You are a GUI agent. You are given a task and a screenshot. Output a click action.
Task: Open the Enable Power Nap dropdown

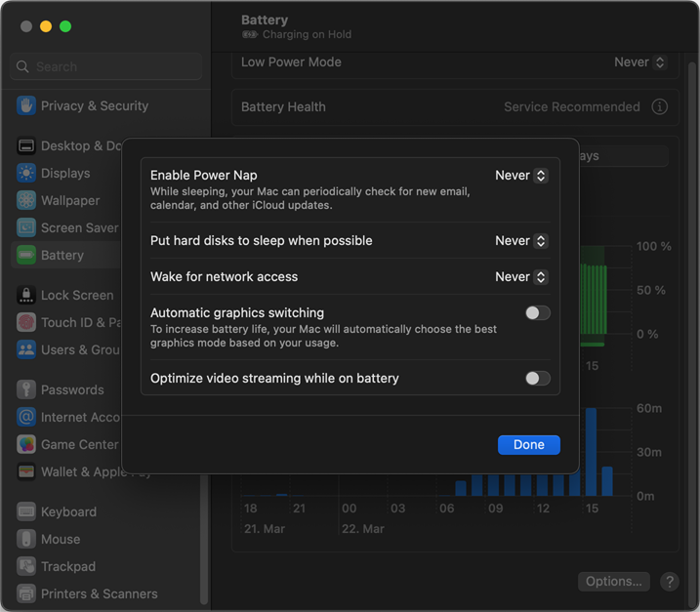tap(521, 176)
